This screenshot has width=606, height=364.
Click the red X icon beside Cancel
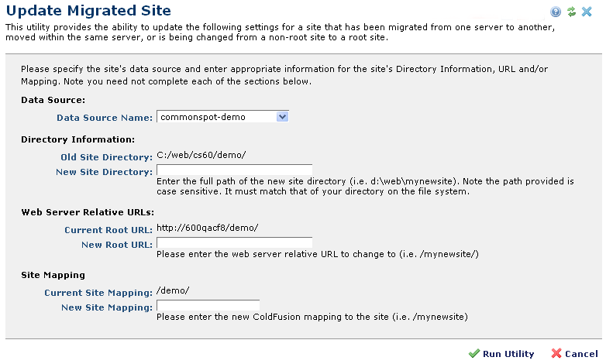556,354
